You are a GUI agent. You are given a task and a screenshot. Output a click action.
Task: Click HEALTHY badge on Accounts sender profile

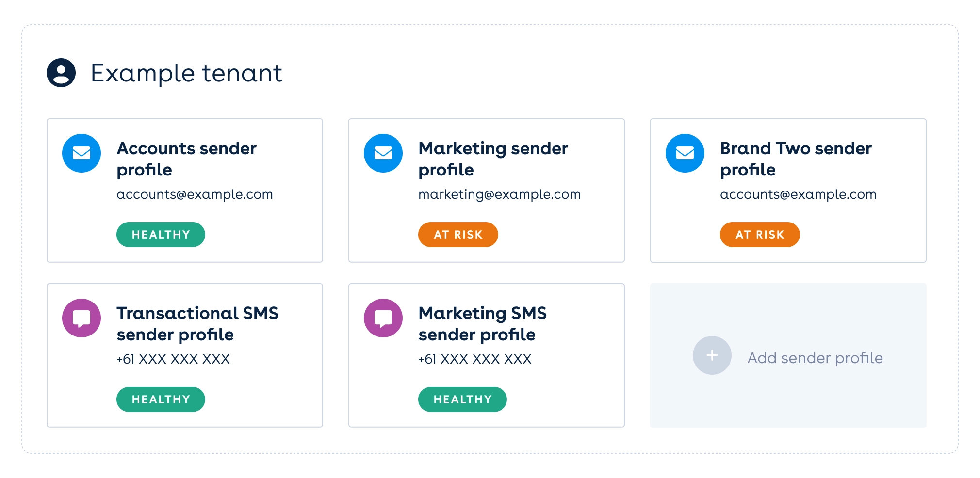click(161, 235)
